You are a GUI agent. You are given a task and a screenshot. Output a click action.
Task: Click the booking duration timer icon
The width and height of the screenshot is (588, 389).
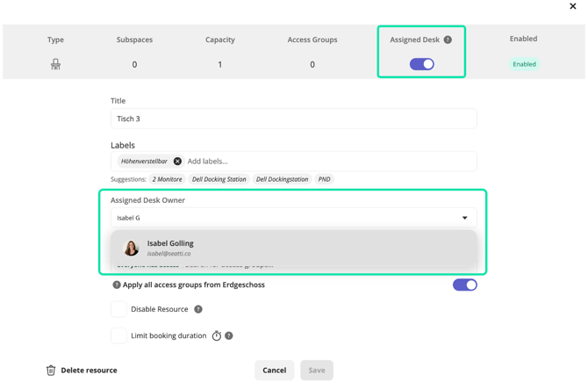pyautogui.click(x=217, y=335)
